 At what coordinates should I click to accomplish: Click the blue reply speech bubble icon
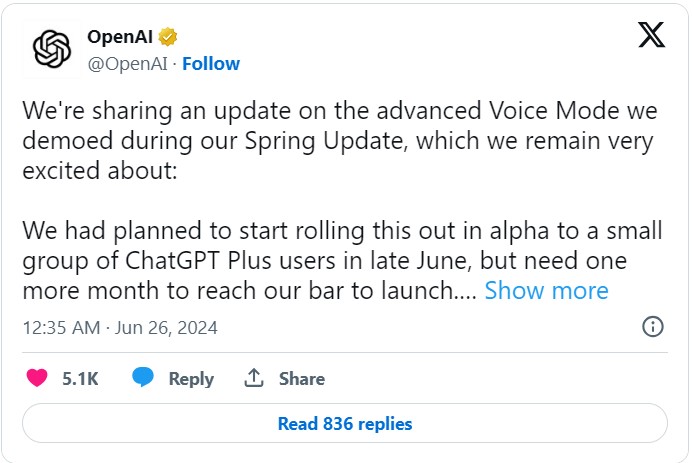143,377
